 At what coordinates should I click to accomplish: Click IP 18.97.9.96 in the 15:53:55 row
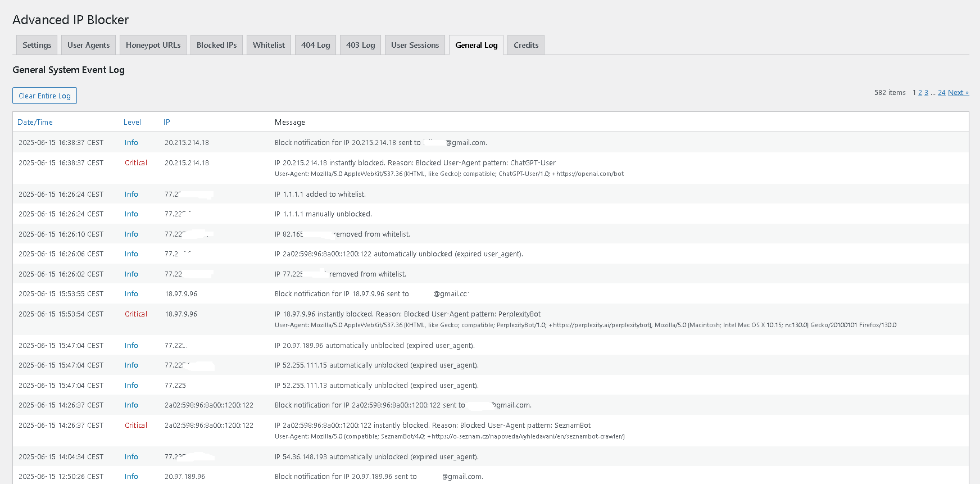pyautogui.click(x=181, y=294)
